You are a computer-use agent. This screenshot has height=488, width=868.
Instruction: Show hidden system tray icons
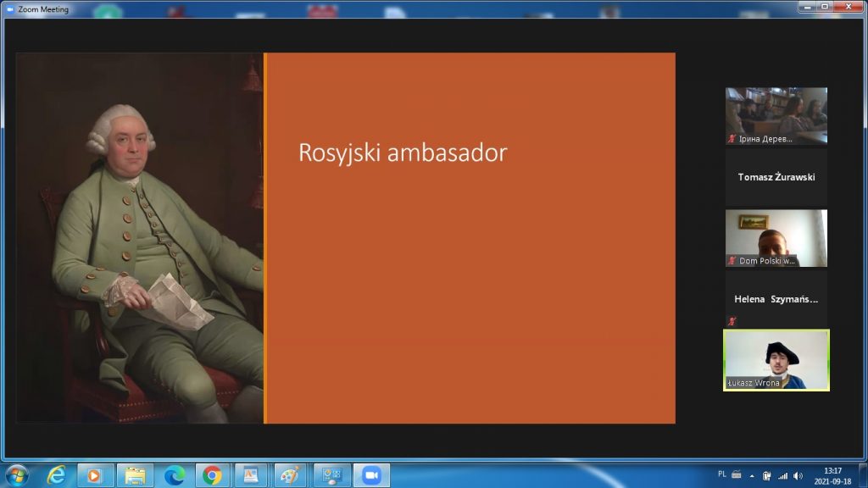(x=752, y=475)
